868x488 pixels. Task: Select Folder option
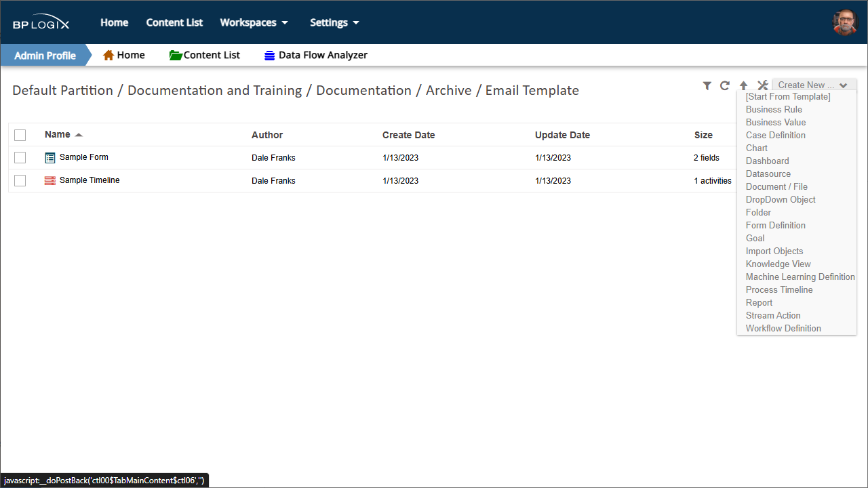click(x=758, y=213)
